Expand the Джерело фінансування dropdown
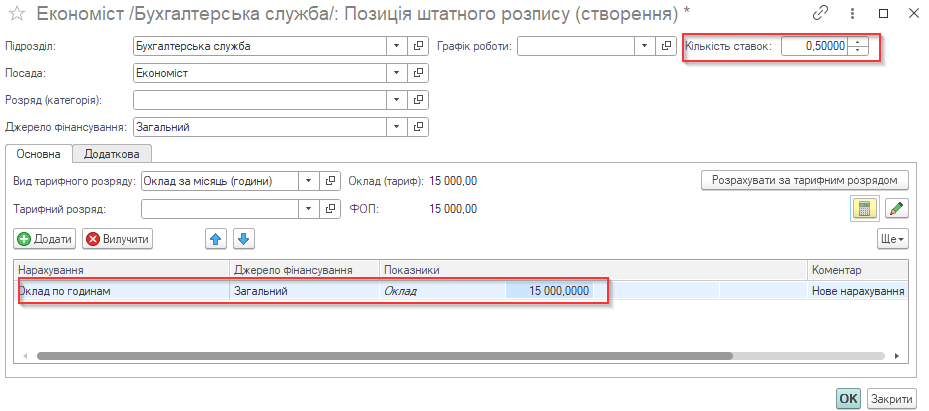Screen dimensions: 929x411 pyautogui.click(x=397, y=127)
